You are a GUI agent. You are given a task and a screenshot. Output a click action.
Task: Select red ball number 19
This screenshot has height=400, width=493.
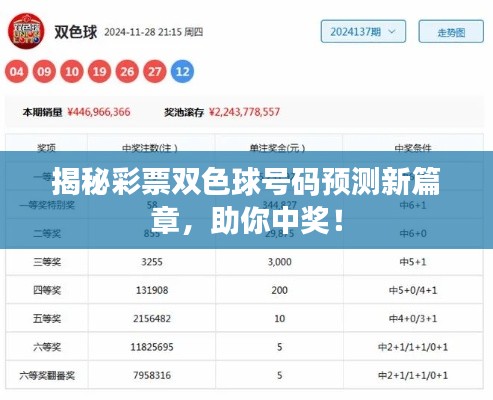tap(99, 71)
